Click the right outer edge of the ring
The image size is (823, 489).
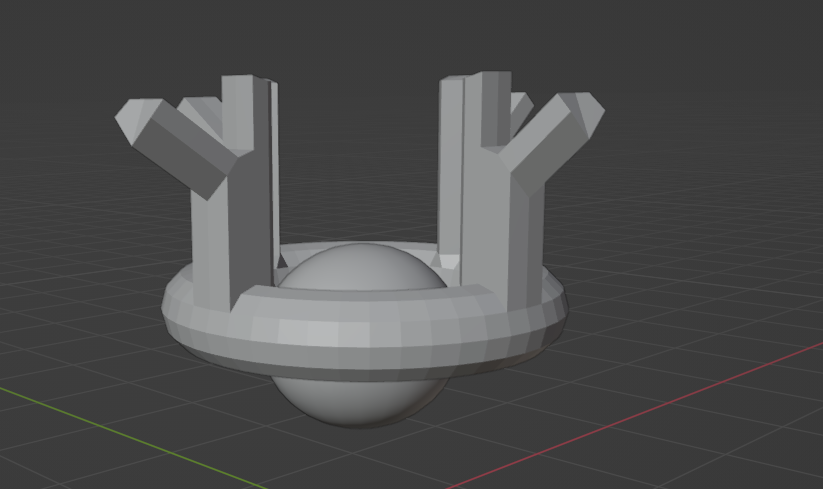[561, 309]
